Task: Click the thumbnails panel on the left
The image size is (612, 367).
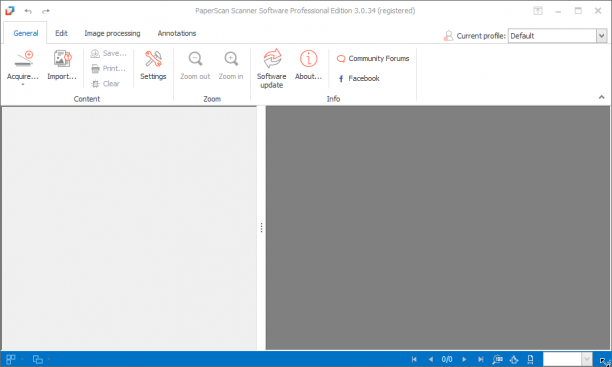Action: coord(129,228)
